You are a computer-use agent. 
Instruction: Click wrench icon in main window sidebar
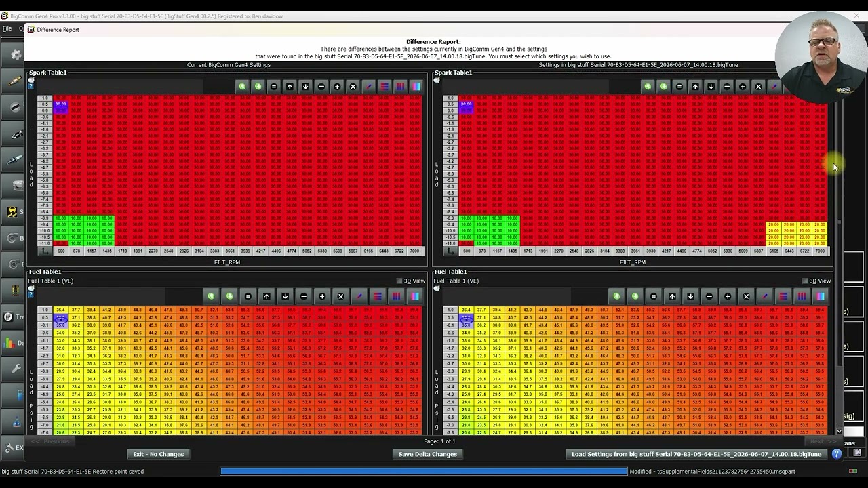point(15,369)
